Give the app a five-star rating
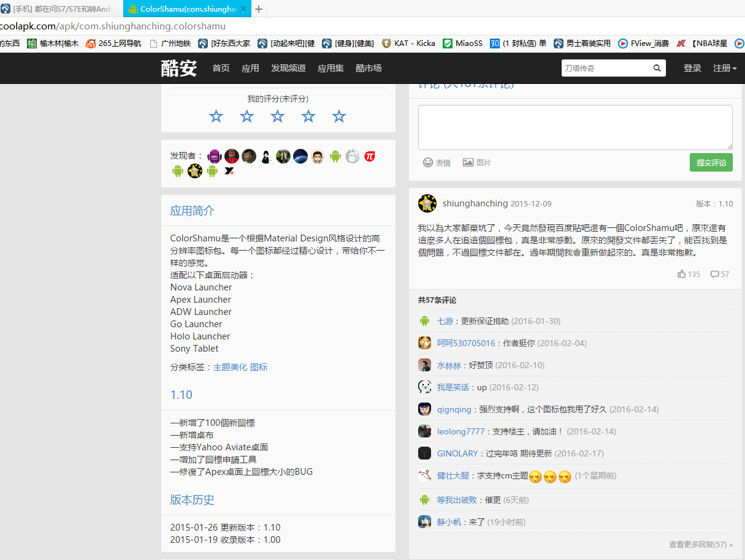Image resolution: width=745 pixels, height=560 pixels. pos(338,116)
